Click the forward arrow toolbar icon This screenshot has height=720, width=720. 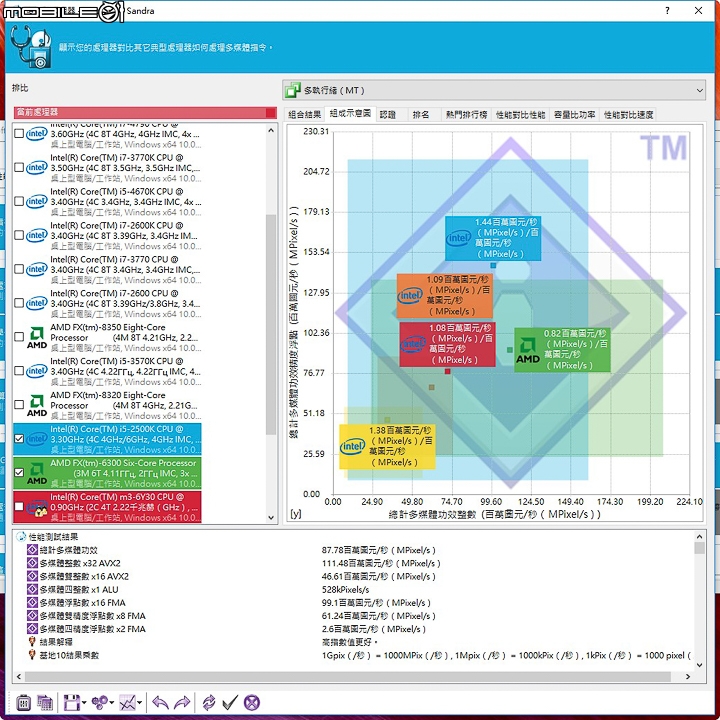[x=182, y=703]
